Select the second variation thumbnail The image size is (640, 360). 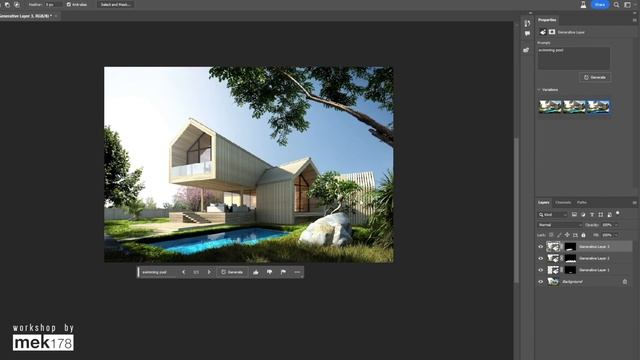tap(574, 107)
